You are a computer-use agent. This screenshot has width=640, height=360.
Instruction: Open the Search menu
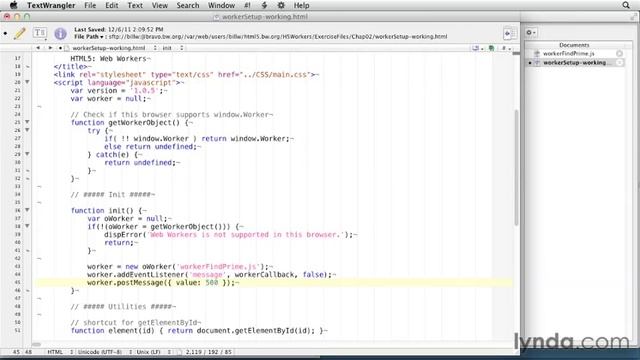pyautogui.click(x=188, y=5)
